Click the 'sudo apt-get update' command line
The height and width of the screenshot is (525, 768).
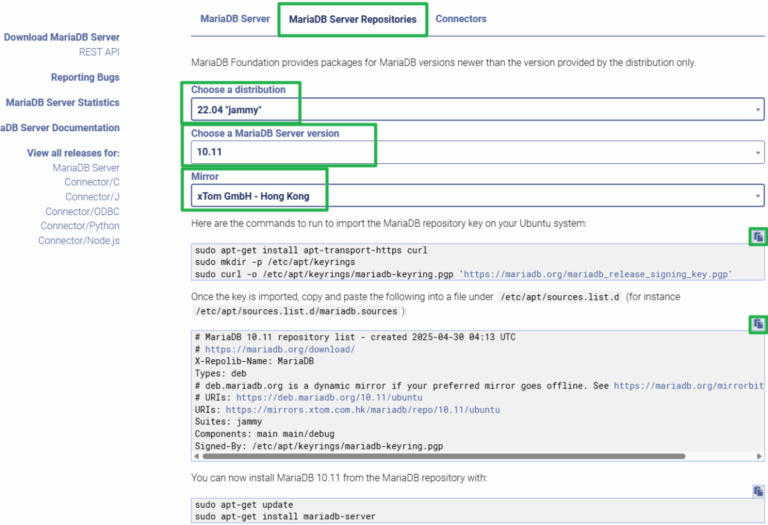(244, 504)
